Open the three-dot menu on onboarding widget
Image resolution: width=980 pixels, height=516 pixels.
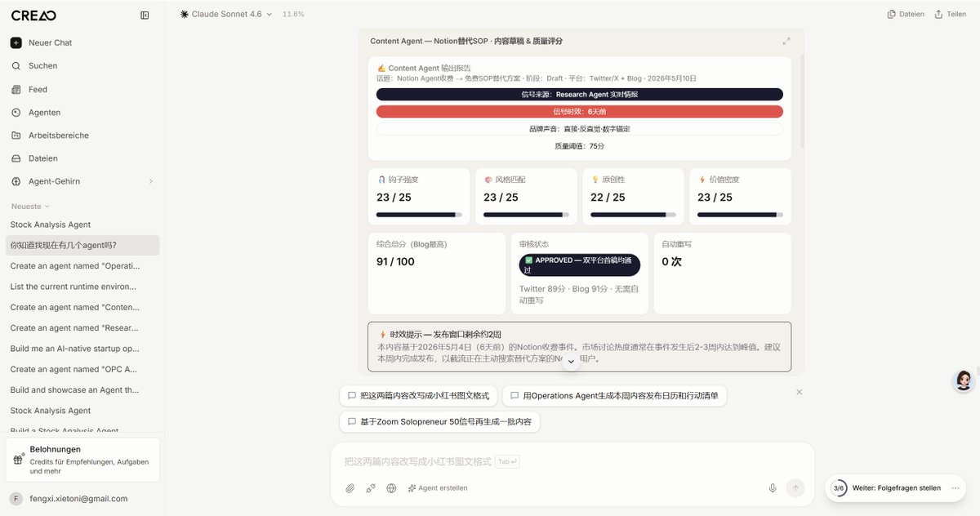pyautogui.click(x=955, y=488)
